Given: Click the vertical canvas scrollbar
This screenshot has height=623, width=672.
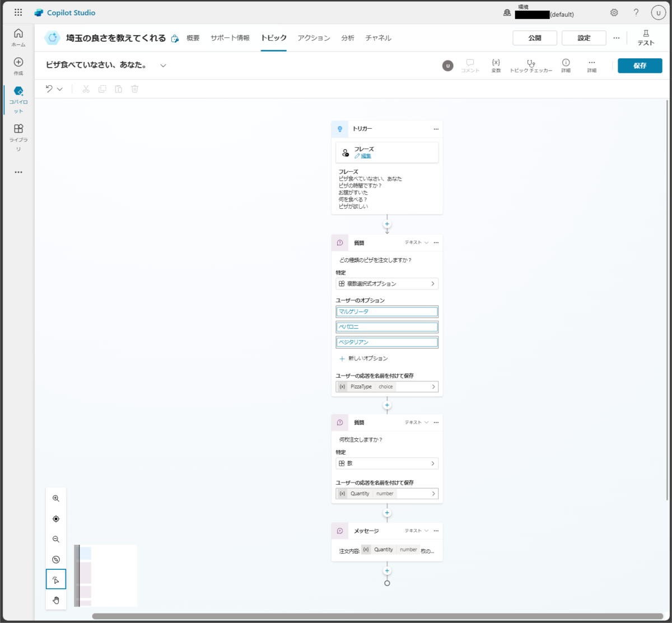Looking at the screenshot, I should (x=666, y=300).
